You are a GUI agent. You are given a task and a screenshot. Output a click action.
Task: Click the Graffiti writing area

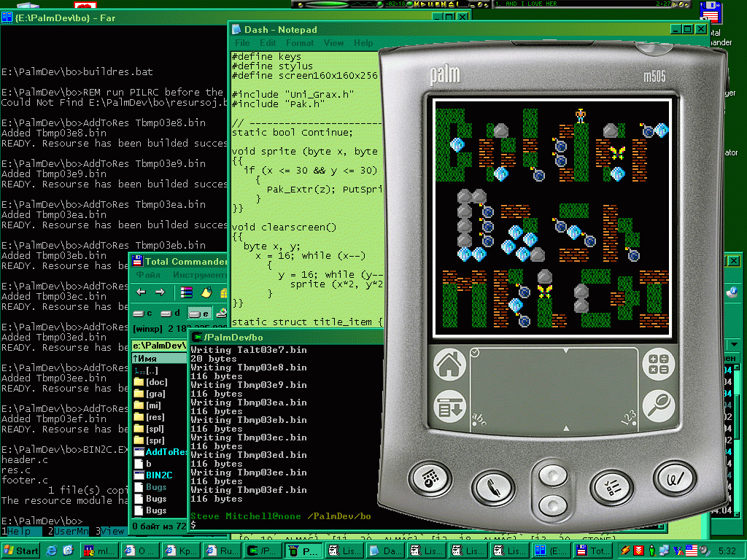point(554,389)
